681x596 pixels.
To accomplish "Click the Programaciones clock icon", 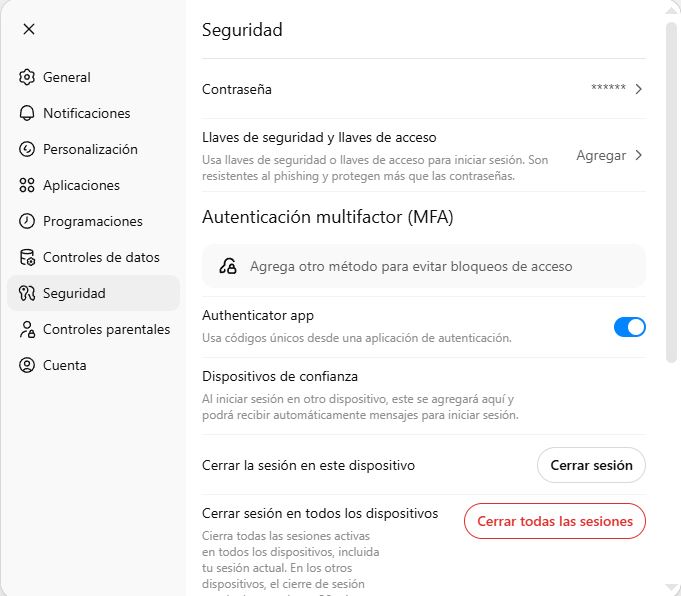I will coord(27,221).
